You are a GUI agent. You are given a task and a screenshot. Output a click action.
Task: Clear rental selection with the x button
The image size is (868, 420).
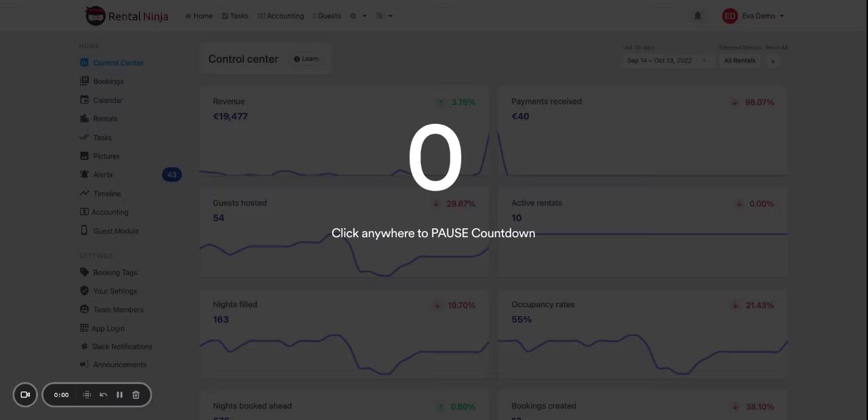(x=772, y=62)
